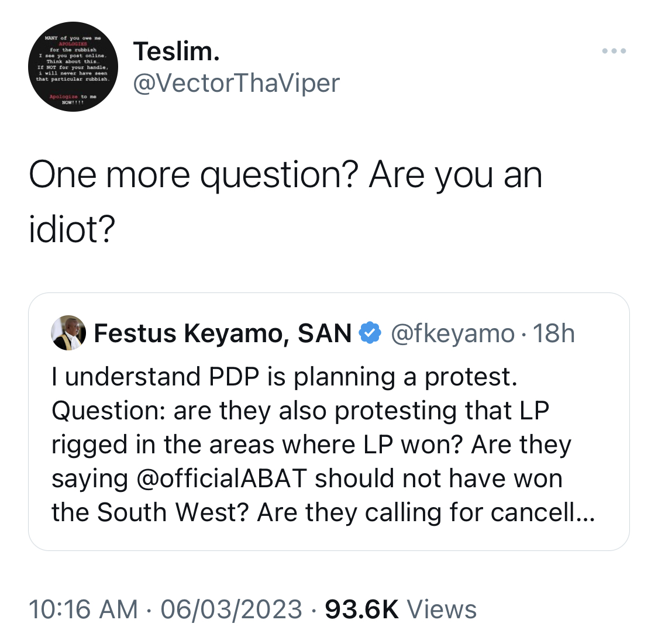The height and width of the screenshot is (644, 658).
Task: Click the blue verified badge
Action: coord(370,333)
